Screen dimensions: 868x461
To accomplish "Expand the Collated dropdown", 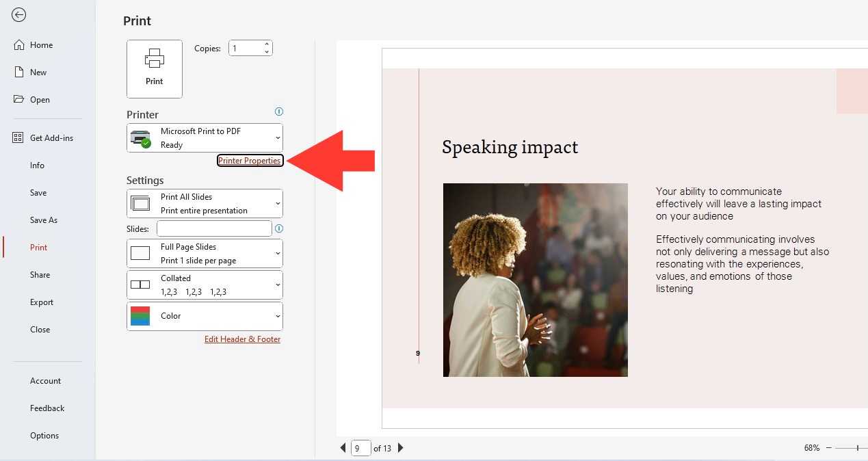I will [x=205, y=285].
